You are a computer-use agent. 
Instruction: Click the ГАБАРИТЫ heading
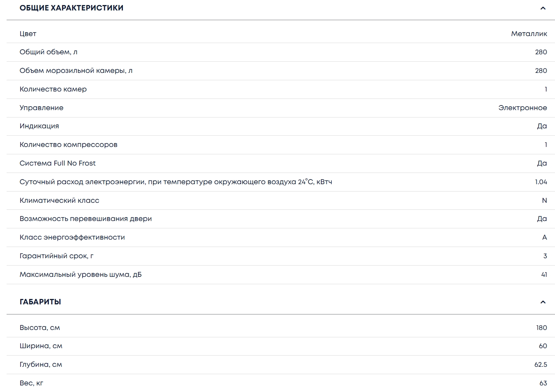pos(40,302)
